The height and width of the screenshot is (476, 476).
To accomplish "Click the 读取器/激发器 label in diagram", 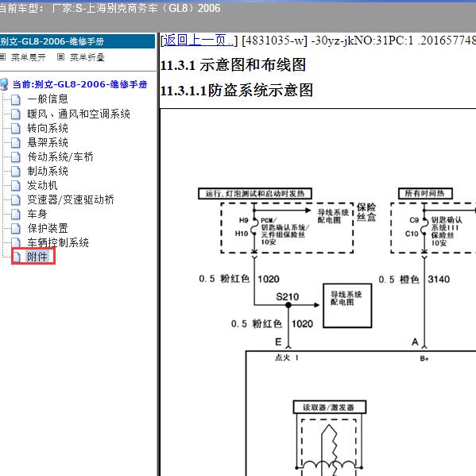I will [x=329, y=408].
